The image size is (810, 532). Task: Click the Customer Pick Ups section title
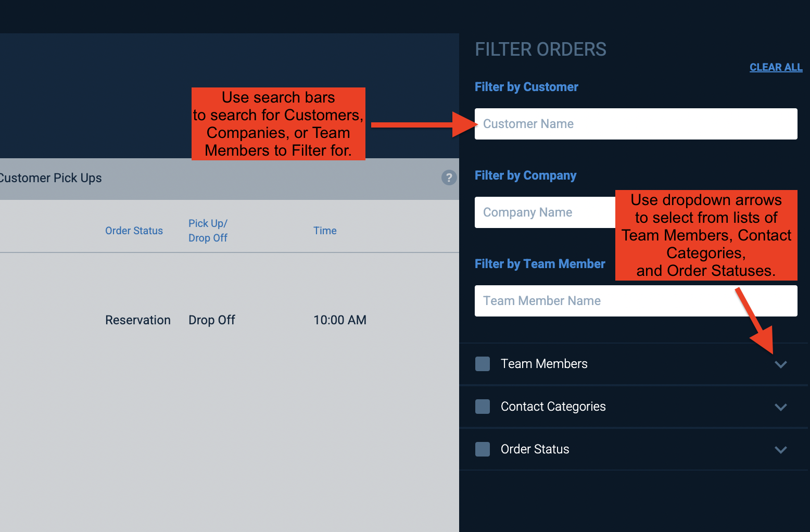(50, 178)
